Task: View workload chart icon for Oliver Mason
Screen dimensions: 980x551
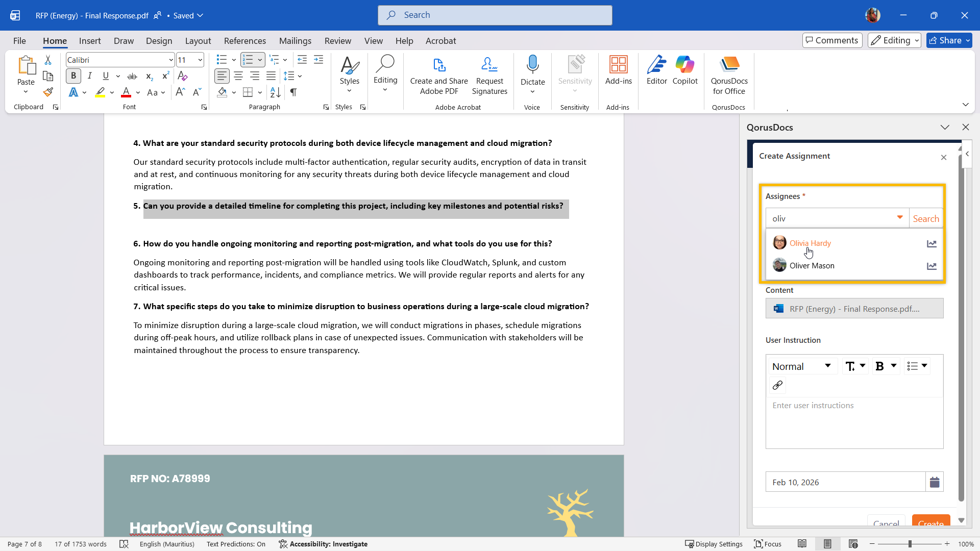Action: [x=932, y=266]
